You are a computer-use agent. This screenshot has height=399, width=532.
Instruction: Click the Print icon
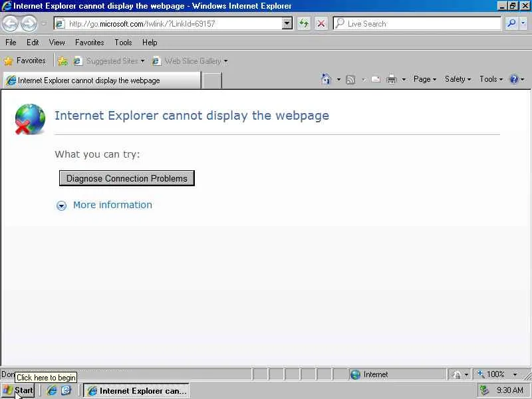[392, 80]
